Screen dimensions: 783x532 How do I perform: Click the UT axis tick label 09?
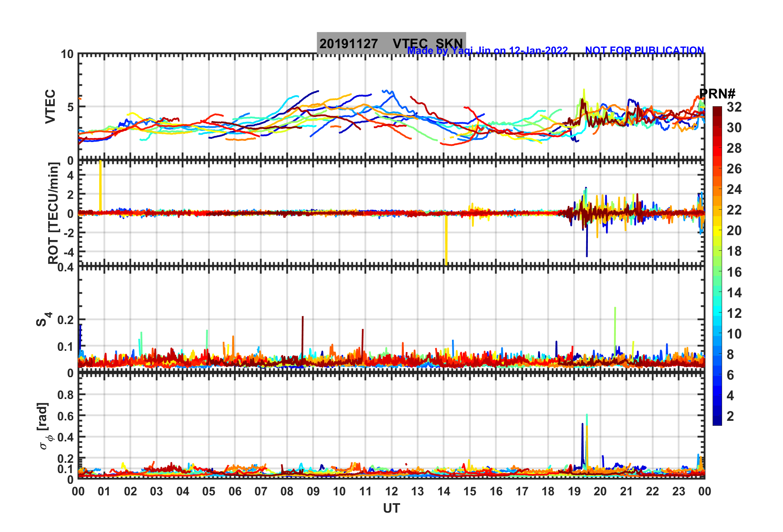(x=313, y=491)
